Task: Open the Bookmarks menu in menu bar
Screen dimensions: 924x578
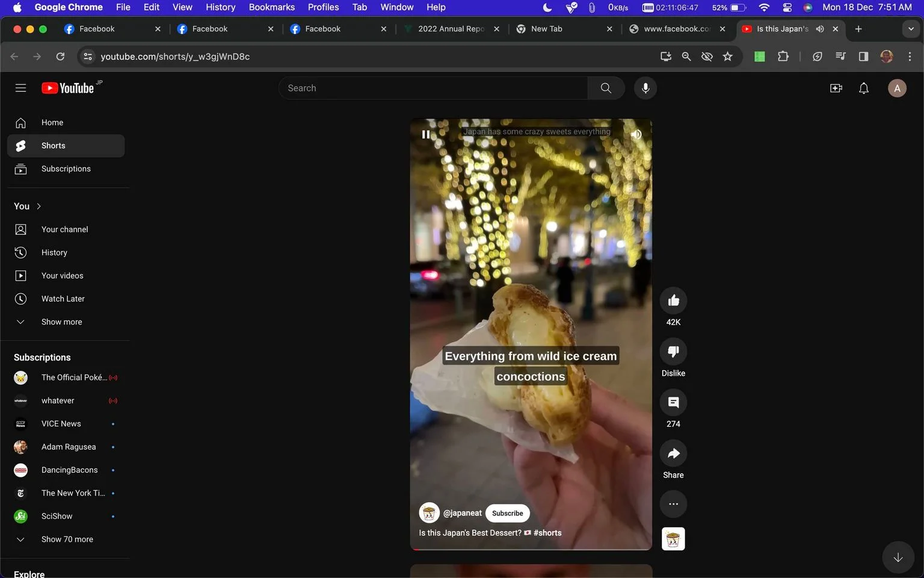Action: click(x=271, y=7)
